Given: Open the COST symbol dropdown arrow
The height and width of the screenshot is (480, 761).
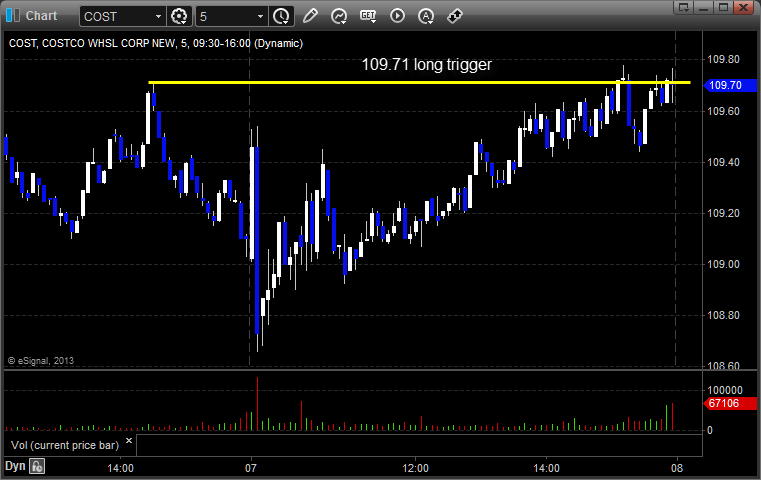Looking at the screenshot, I should (158, 17).
